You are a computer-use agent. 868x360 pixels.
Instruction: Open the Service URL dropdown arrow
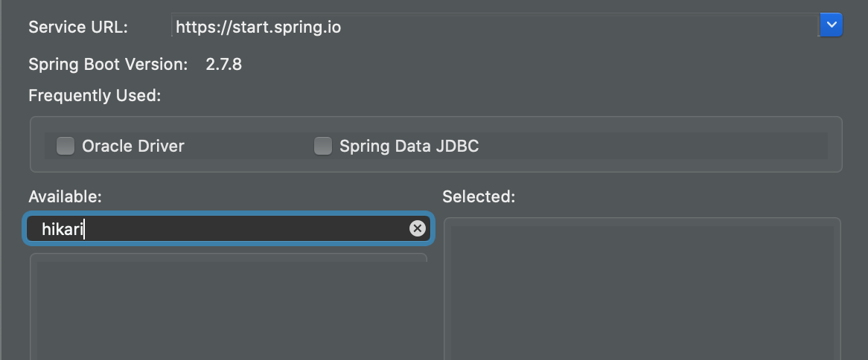tap(831, 25)
